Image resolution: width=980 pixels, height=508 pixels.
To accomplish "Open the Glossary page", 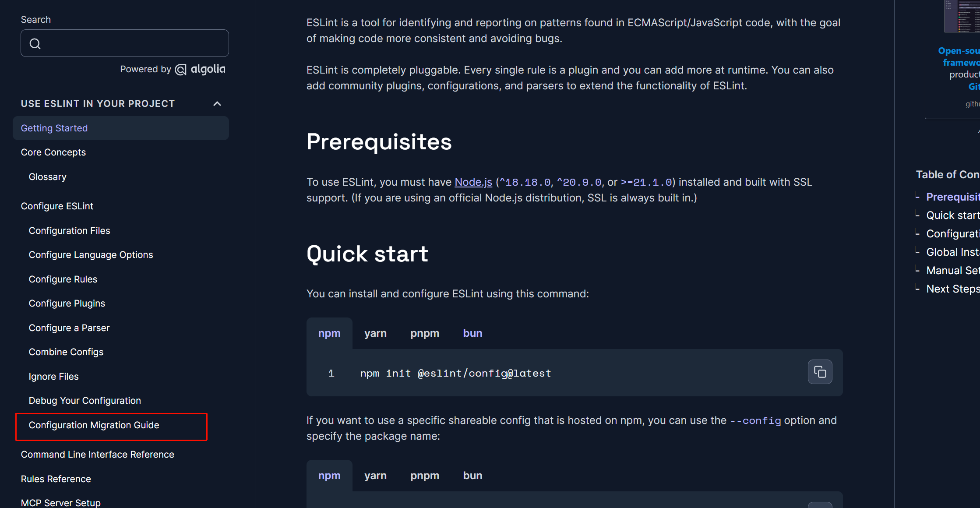I will (48, 177).
